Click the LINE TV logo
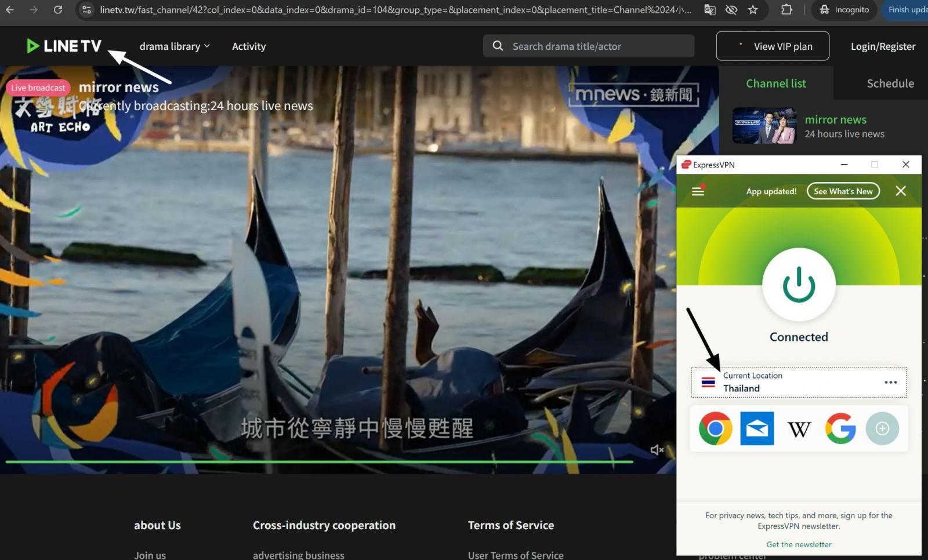Image resolution: width=928 pixels, height=560 pixels. pyautogui.click(x=63, y=46)
